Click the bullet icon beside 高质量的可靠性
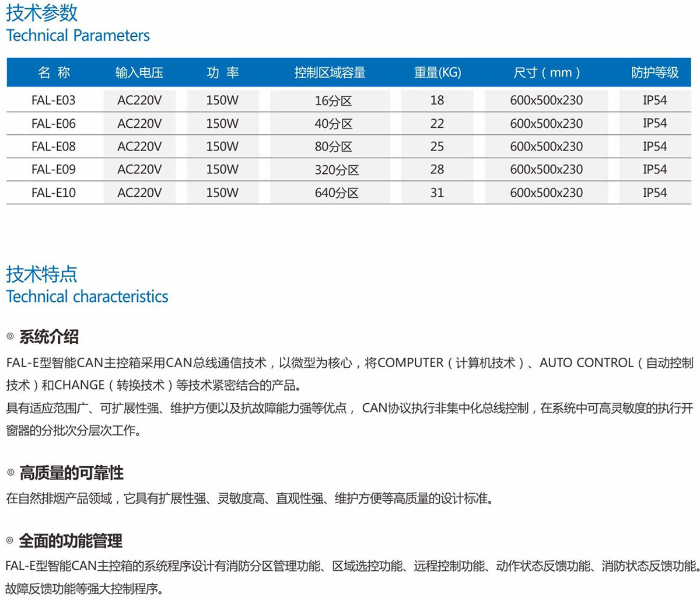 pyautogui.click(x=10, y=472)
